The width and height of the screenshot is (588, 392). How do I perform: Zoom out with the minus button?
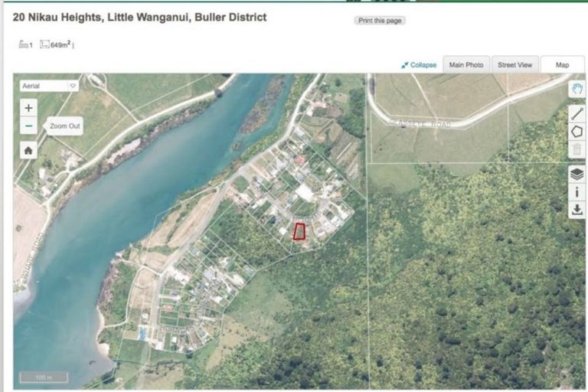[x=28, y=126]
